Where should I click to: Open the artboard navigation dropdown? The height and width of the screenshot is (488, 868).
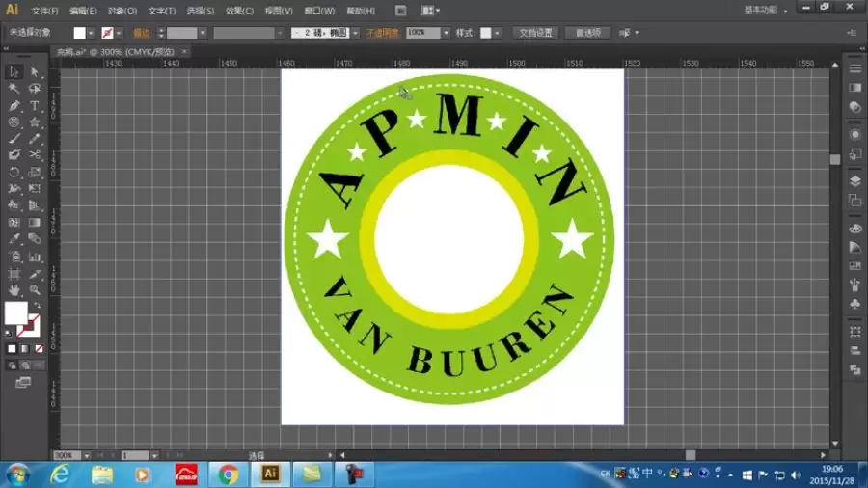(154, 455)
